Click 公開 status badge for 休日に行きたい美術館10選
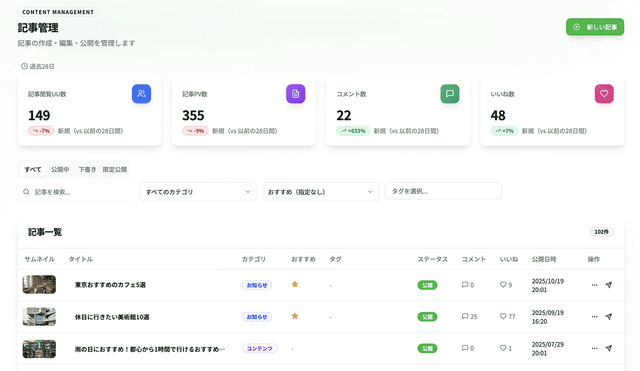Image resolution: width=640 pixels, height=371 pixels. pos(427,317)
